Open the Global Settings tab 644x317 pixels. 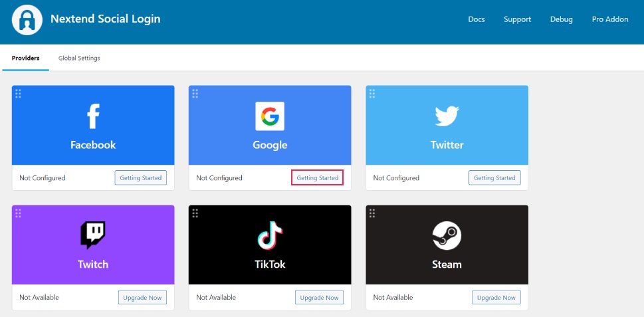pos(79,58)
